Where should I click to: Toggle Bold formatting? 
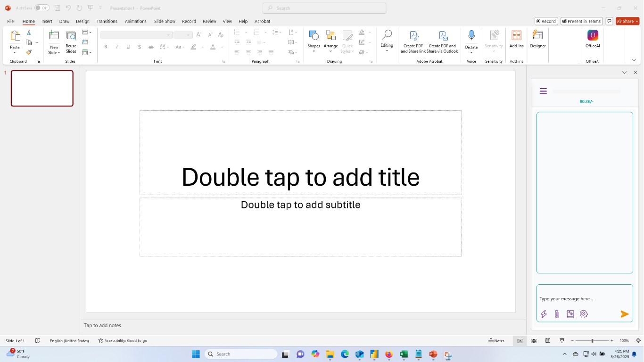pos(106,47)
